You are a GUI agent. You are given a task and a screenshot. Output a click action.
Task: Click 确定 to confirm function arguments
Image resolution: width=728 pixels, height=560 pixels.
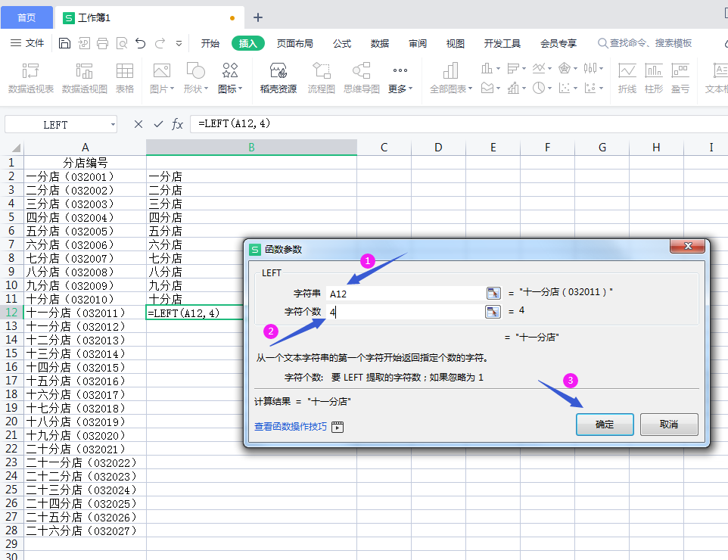(605, 425)
